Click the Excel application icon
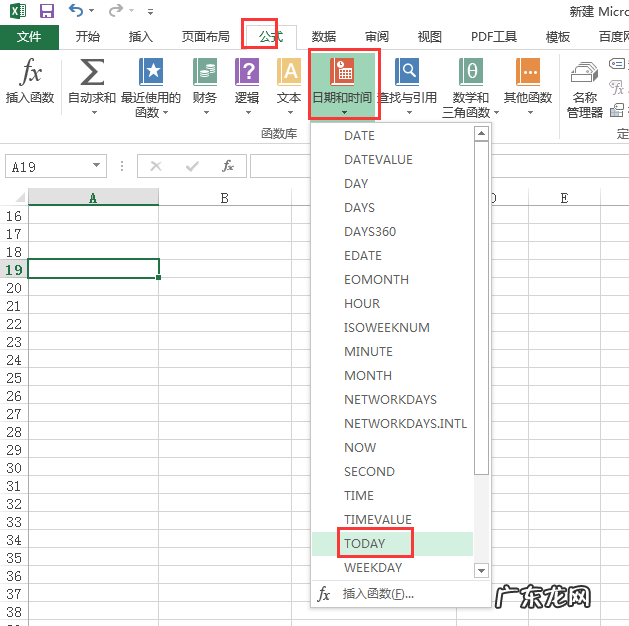Screen dimensions: 629x626 18,11
